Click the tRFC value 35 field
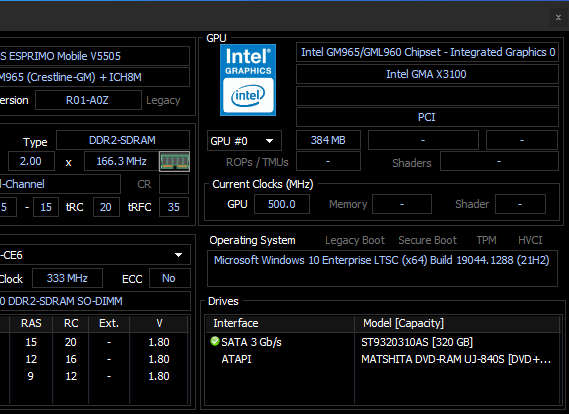This screenshot has height=414, width=569. 174,207
